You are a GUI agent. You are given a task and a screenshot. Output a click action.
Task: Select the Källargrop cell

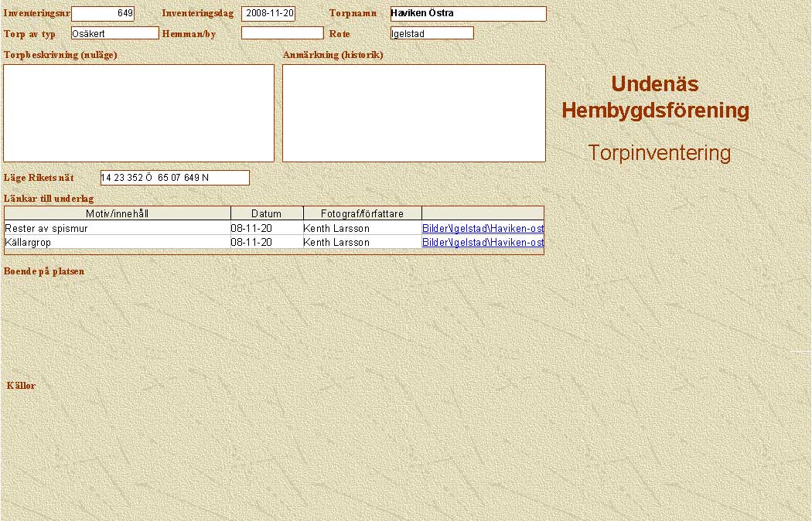(118, 242)
